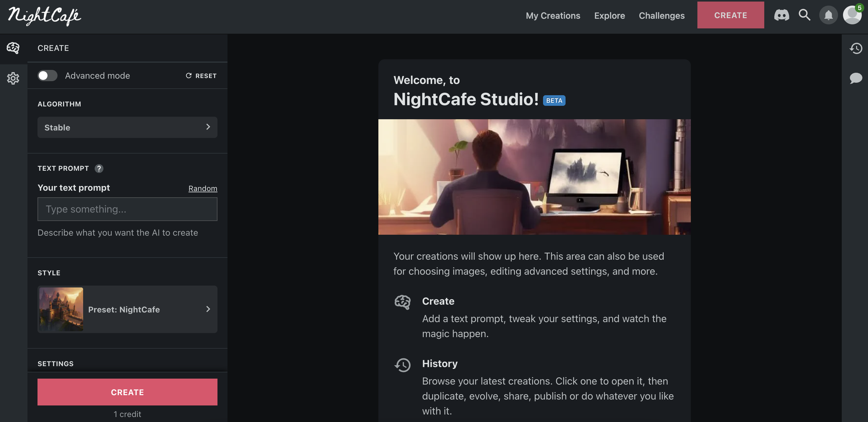
Task: Click the ALGORITHM section label
Action: tap(59, 104)
